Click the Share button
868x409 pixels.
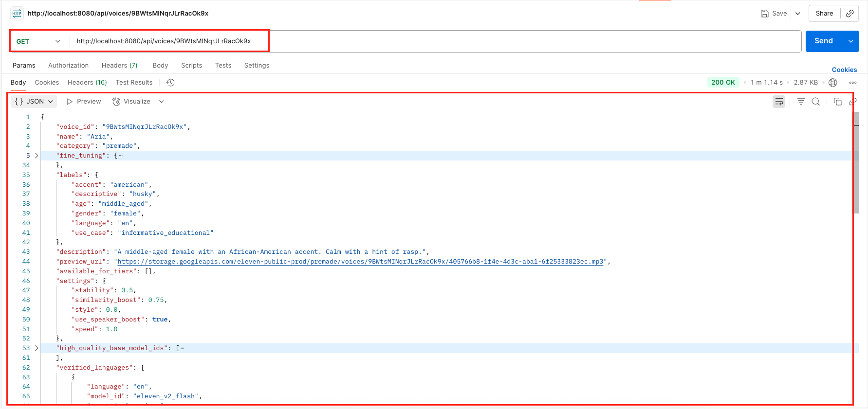coord(824,14)
